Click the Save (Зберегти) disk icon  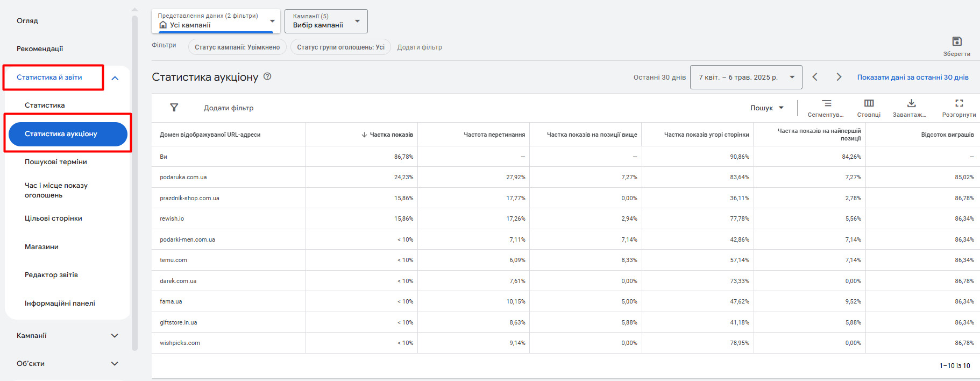coord(956,41)
